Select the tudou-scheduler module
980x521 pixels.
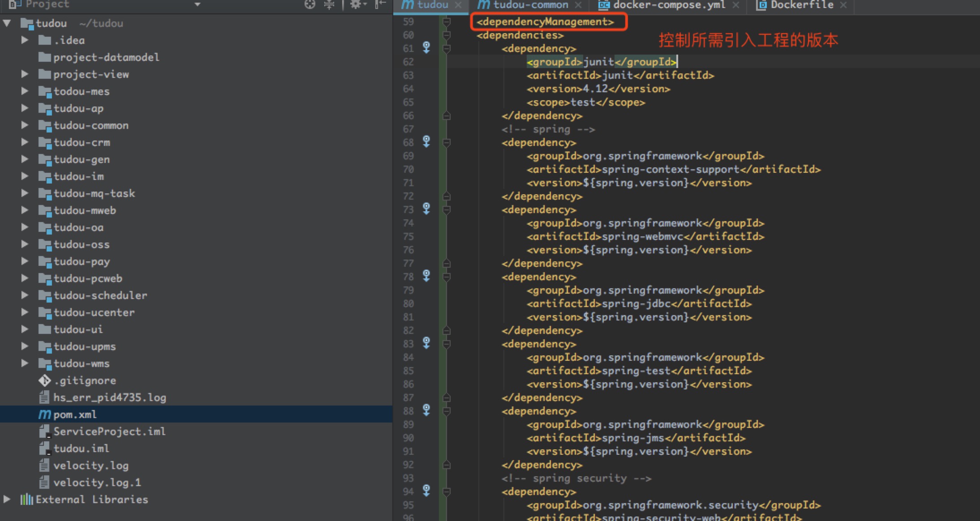point(100,295)
